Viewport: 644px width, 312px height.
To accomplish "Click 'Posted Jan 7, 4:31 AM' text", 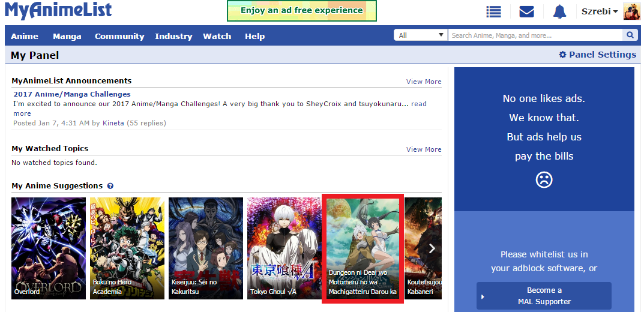I will (x=52, y=123).
